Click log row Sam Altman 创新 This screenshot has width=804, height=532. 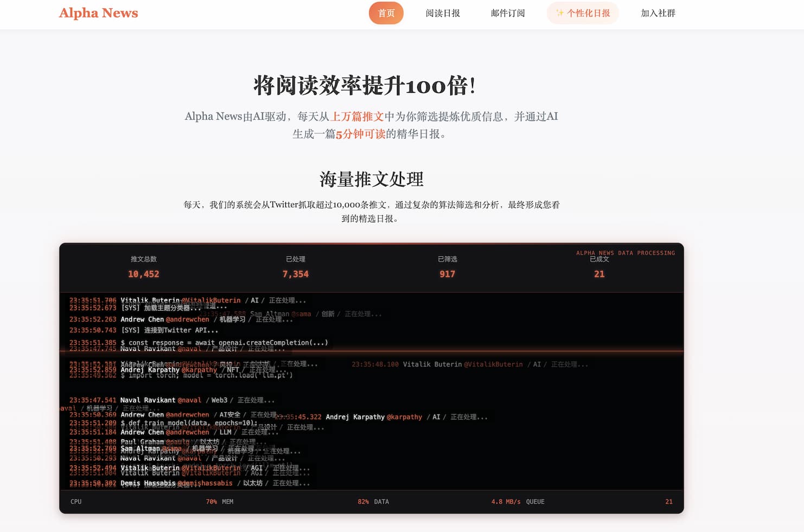[x=290, y=314]
